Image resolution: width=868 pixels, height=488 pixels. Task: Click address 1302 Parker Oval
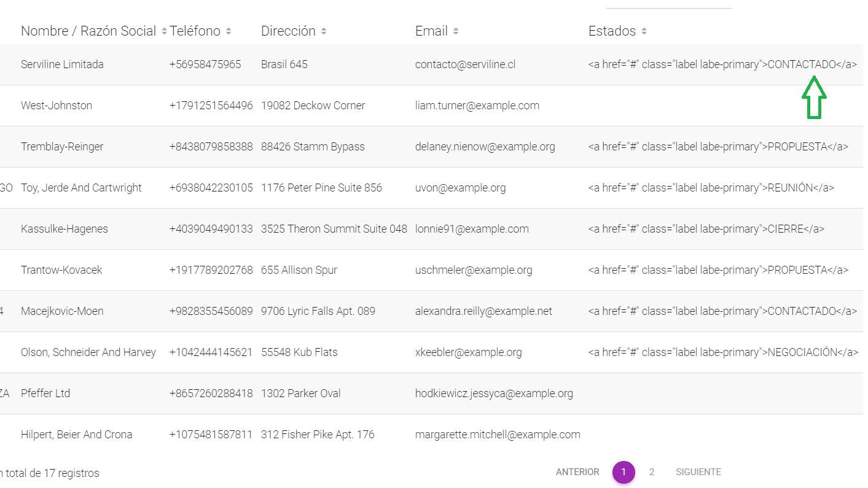[x=301, y=393]
